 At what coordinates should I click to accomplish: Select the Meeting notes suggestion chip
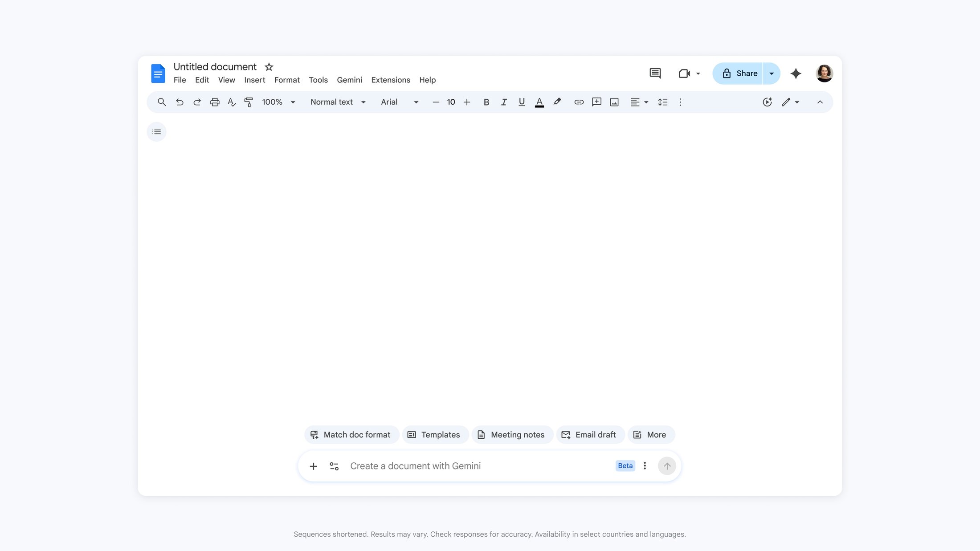(512, 435)
